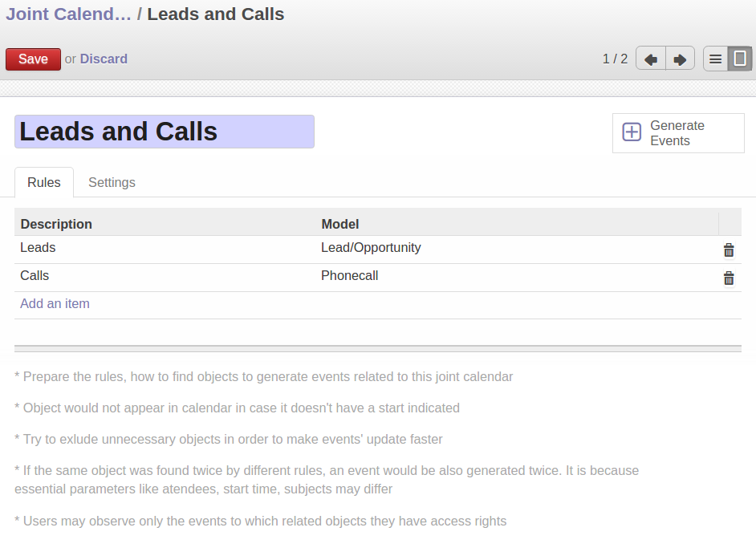The height and width of the screenshot is (556, 756).
Task: Open the Rules tab
Action: (x=44, y=182)
